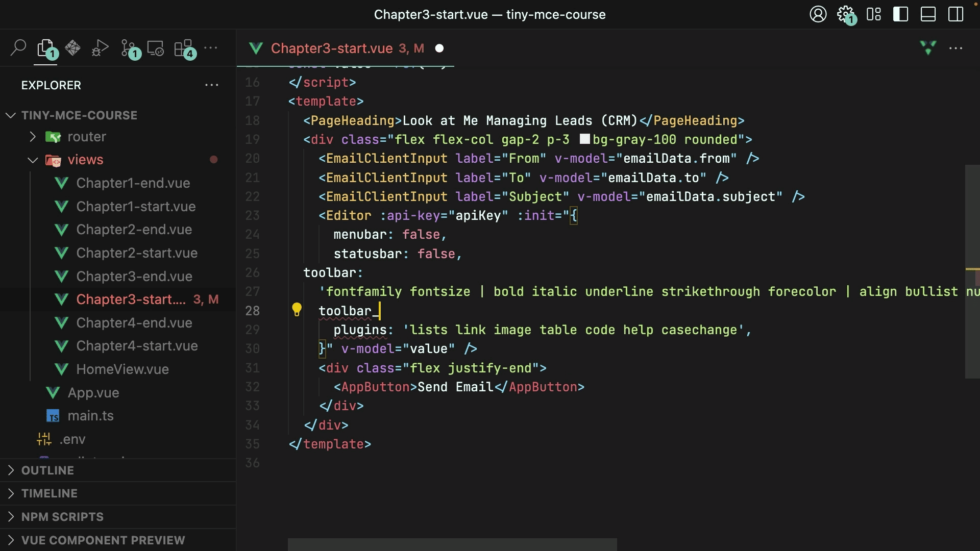Show additional activity bar views
The width and height of the screenshot is (980, 551).
coord(211,48)
